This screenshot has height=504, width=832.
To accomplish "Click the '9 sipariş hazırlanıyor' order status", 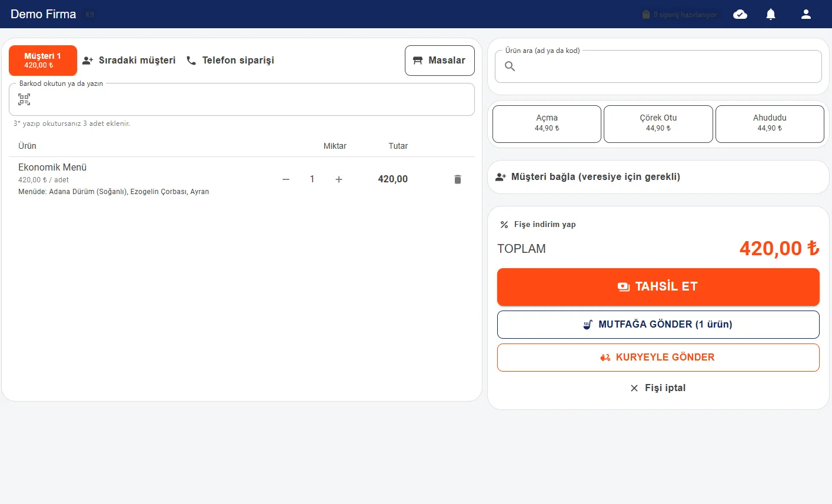I will [680, 15].
